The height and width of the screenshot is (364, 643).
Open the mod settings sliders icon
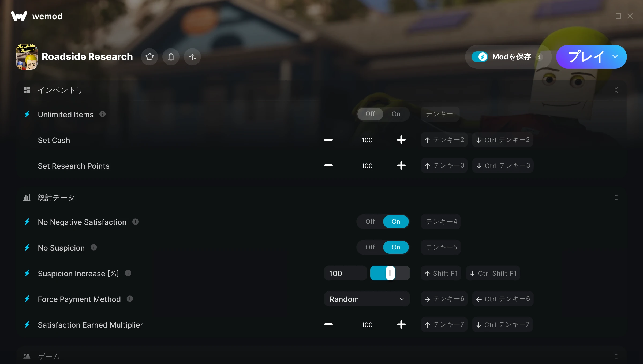point(192,57)
